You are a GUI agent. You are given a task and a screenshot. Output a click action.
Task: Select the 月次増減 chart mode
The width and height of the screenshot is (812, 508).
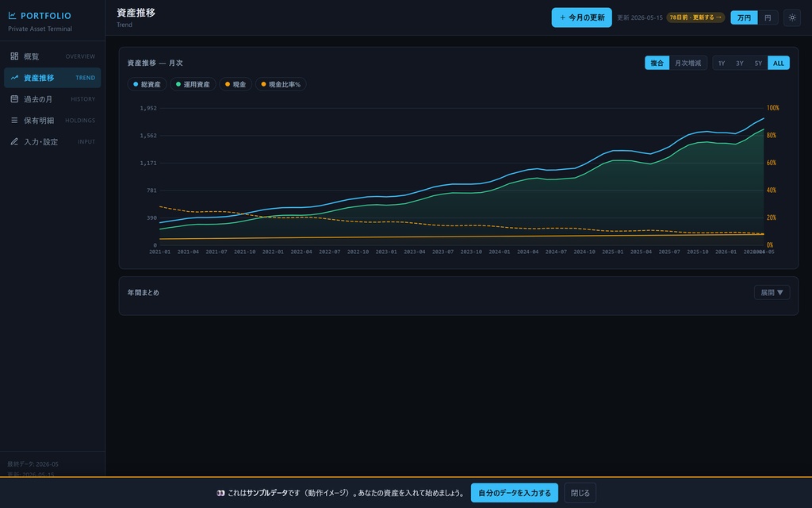688,63
